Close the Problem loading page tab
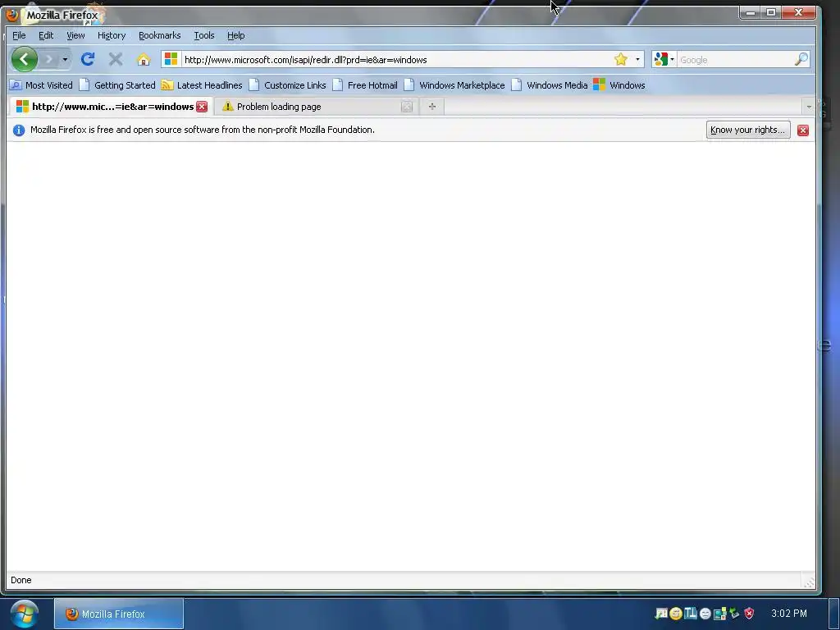 [407, 107]
